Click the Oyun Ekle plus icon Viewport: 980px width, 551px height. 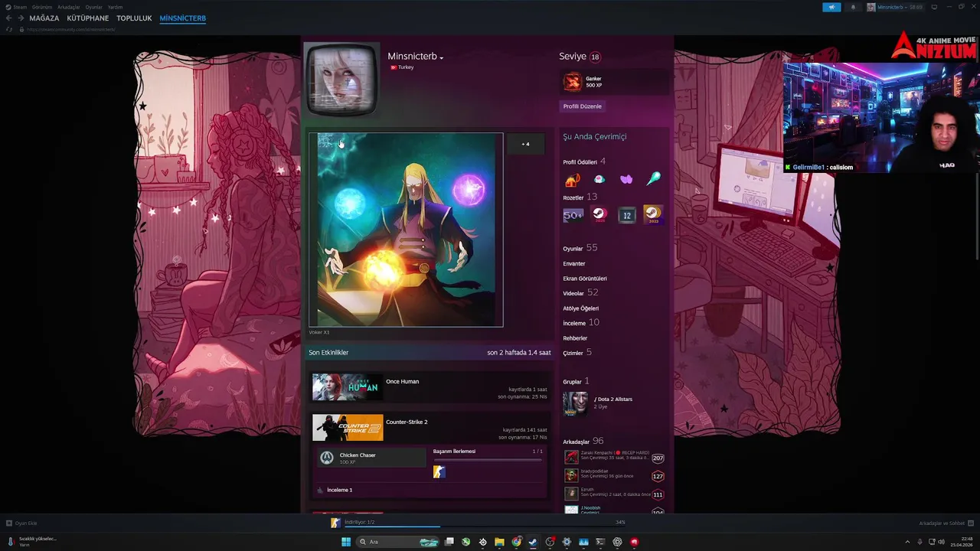tap(9, 523)
